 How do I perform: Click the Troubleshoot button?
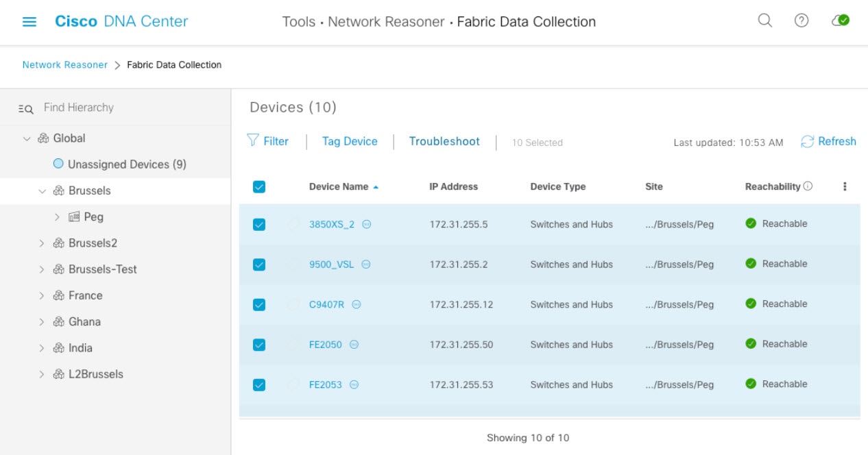(x=444, y=141)
